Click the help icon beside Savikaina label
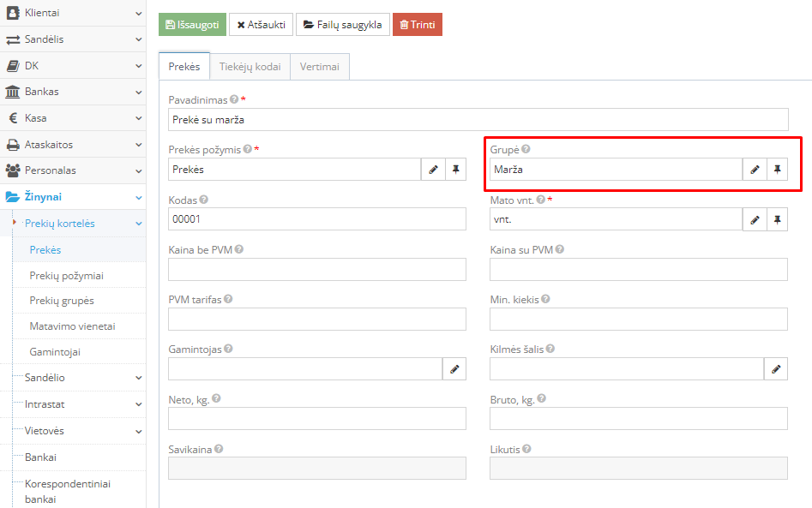The height and width of the screenshot is (508, 812). (219, 449)
